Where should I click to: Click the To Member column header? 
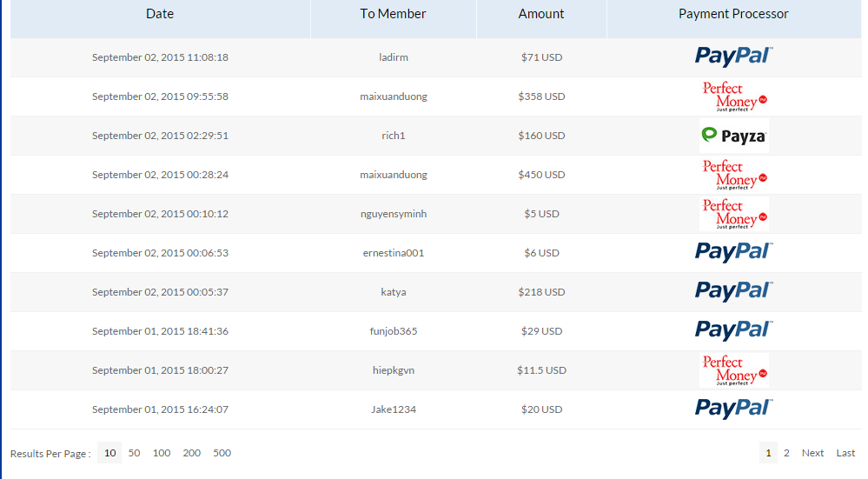(x=393, y=14)
